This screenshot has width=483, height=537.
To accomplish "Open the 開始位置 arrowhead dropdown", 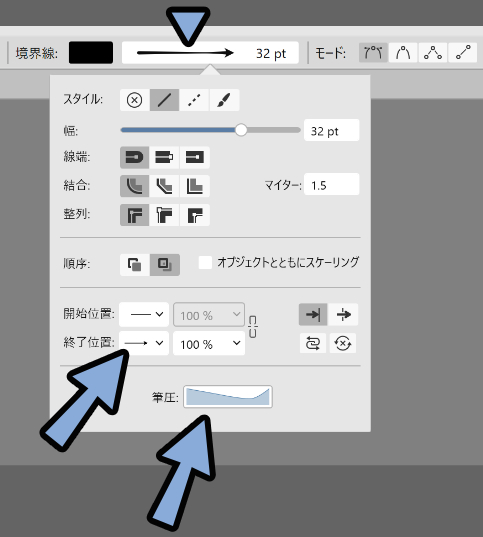I will (144, 314).
